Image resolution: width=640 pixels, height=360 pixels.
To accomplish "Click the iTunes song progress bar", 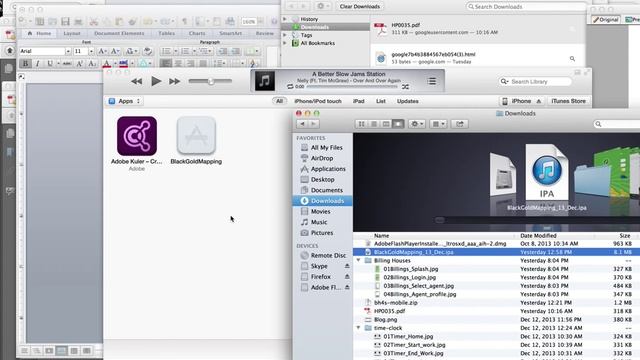I will [x=351, y=87].
